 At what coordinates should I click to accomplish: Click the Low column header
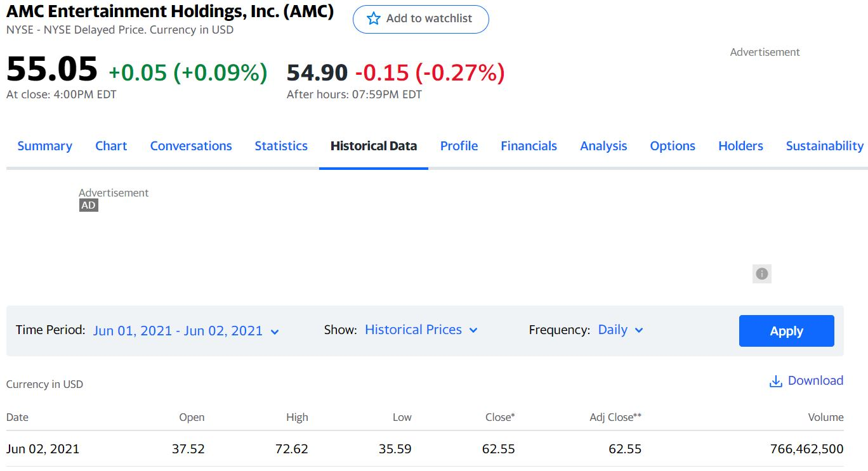point(402,417)
